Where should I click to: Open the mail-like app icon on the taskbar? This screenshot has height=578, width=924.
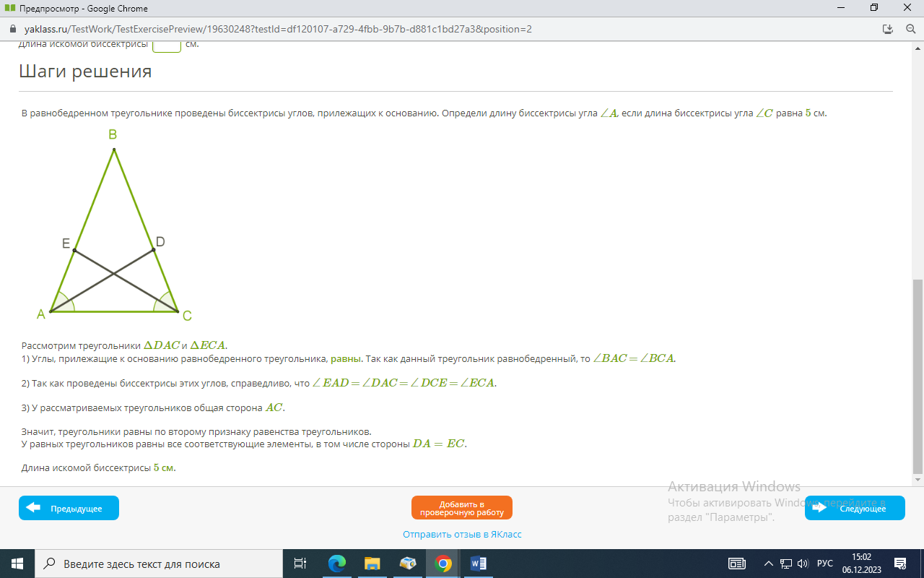pos(408,564)
